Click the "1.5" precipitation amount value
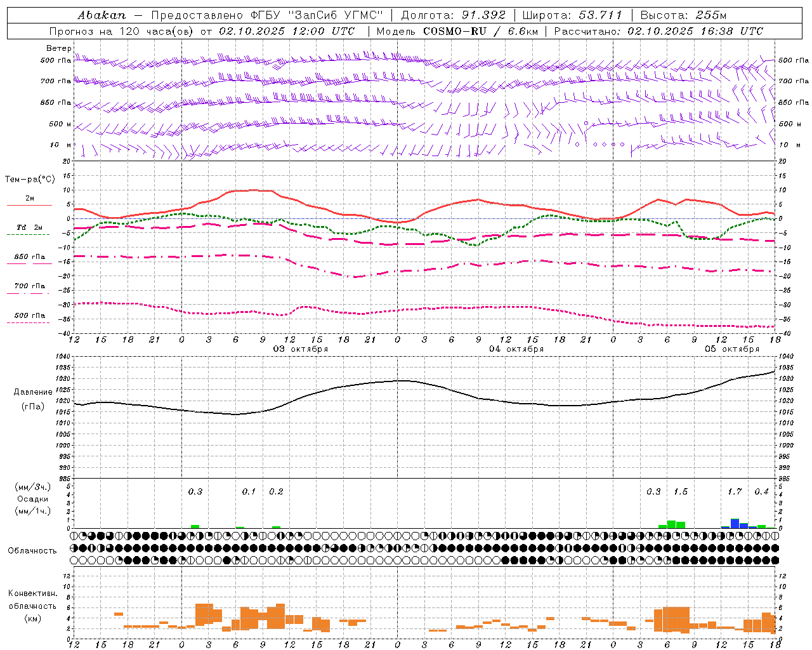 pyautogui.click(x=681, y=492)
